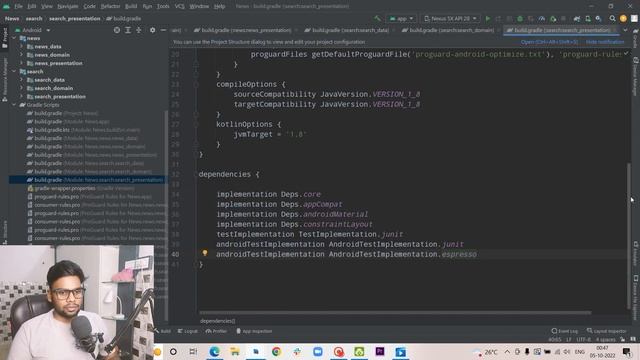Viewport: 640px width, 360px height.
Task: Expand the news_domain module
Action: [x=22, y=55]
